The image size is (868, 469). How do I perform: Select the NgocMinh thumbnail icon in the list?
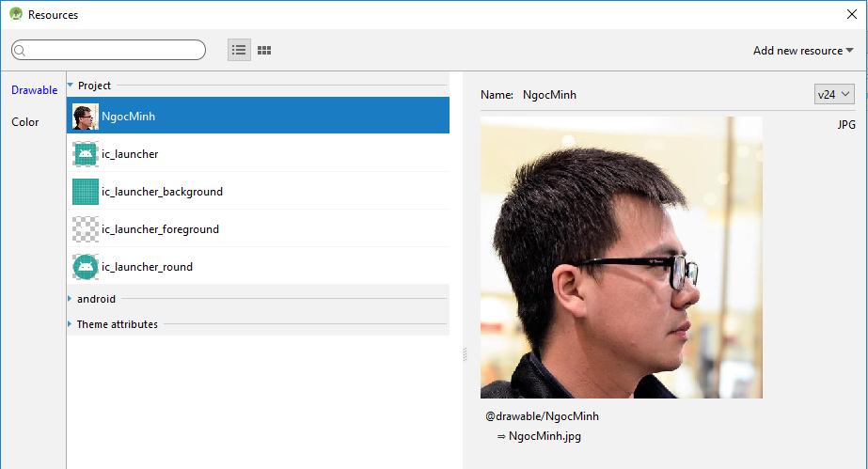pyautogui.click(x=86, y=117)
